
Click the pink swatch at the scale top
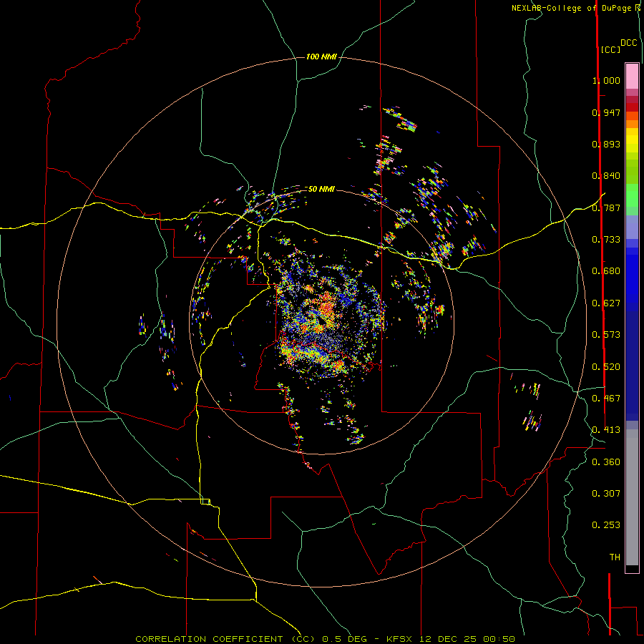(632, 76)
